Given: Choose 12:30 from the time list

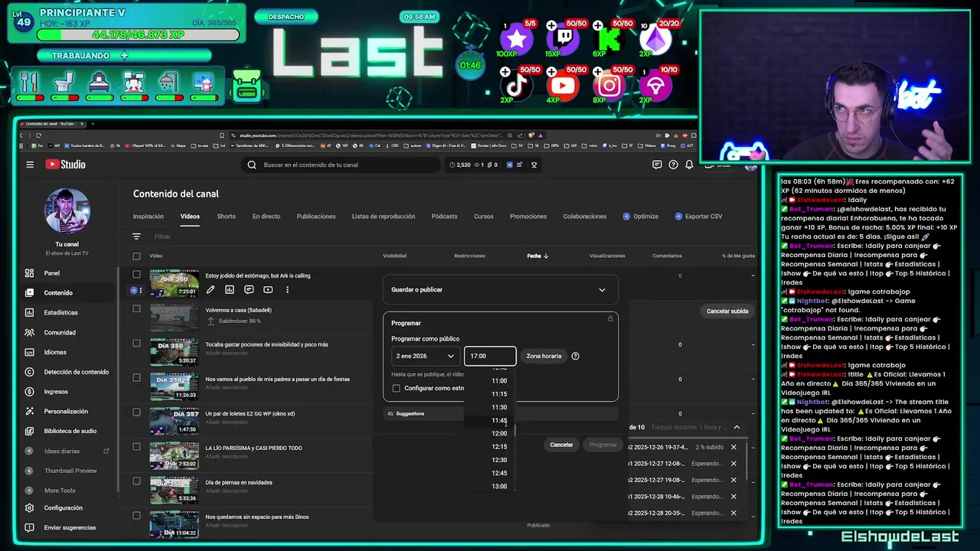Looking at the screenshot, I should 499,460.
